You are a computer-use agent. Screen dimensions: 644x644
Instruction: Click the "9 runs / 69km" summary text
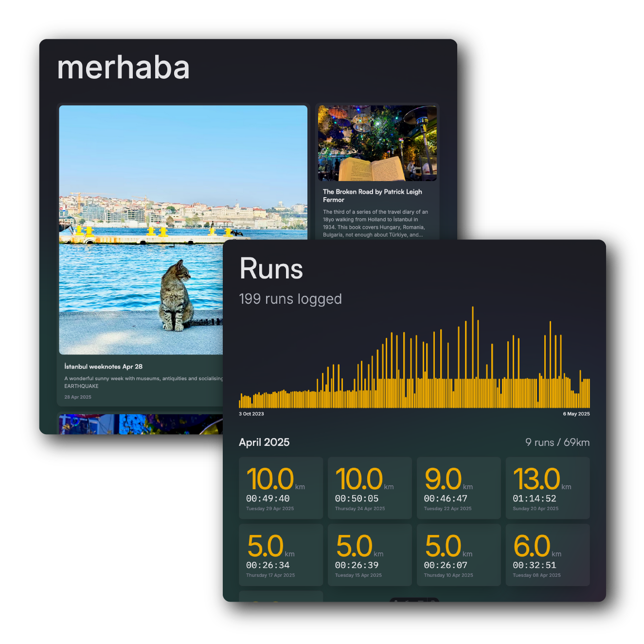(557, 442)
